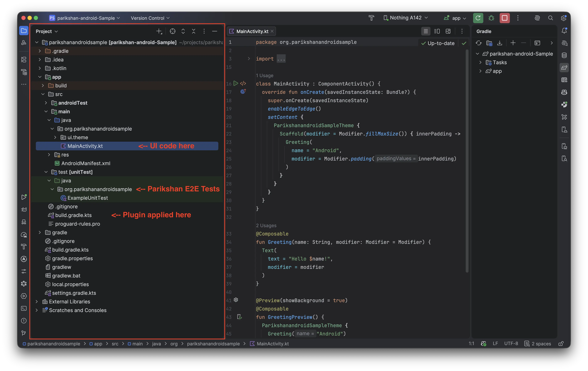Click the Sync Gradle projects refresh icon
The width and height of the screenshot is (588, 371).
478,43
